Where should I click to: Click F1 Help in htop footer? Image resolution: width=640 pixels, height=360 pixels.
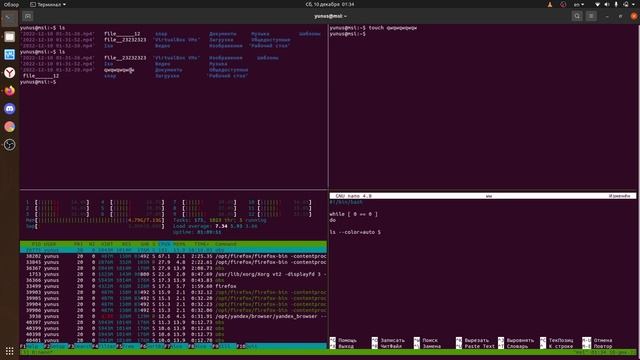[x=31, y=346]
